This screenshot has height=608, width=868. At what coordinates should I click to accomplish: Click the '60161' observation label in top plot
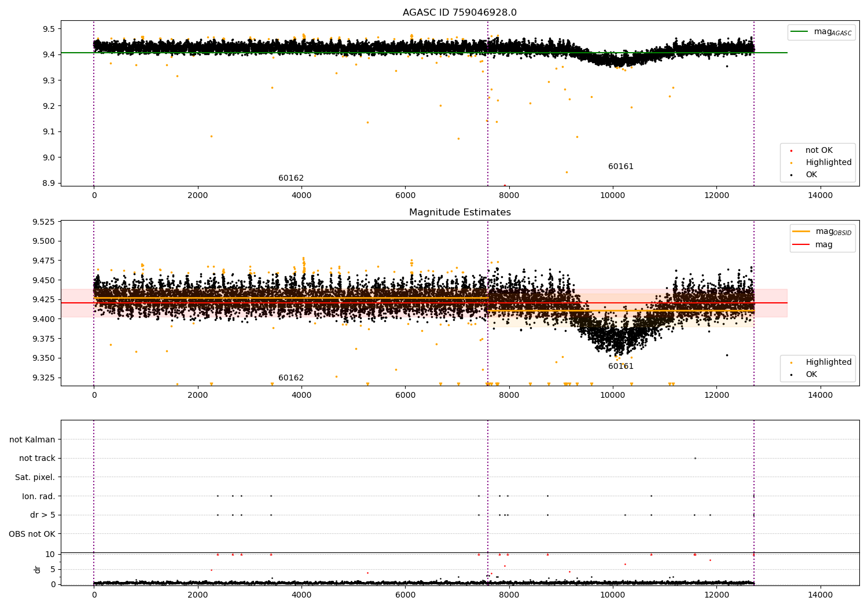click(x=621, y=167)
